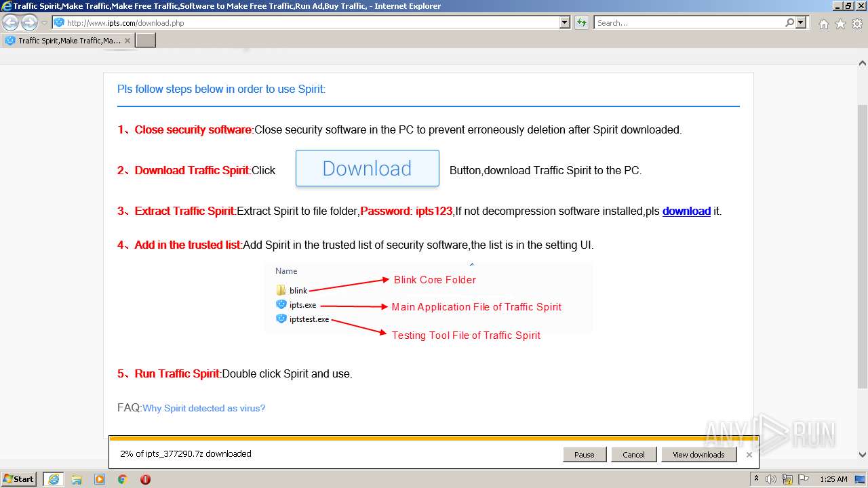868x488 pixels.
Task: Close the Traffic Spirit tab
Action: pyautogui.click(x=127, y=41)
